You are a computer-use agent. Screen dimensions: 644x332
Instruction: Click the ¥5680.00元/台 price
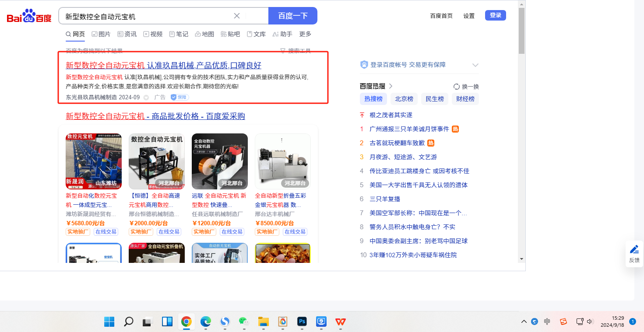(x=85, y=223)
